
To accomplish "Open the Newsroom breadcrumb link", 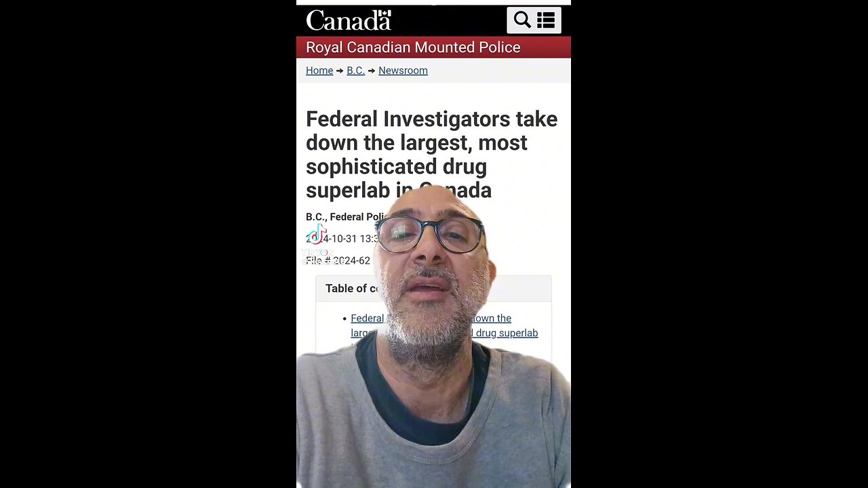I will click(403, 70).
